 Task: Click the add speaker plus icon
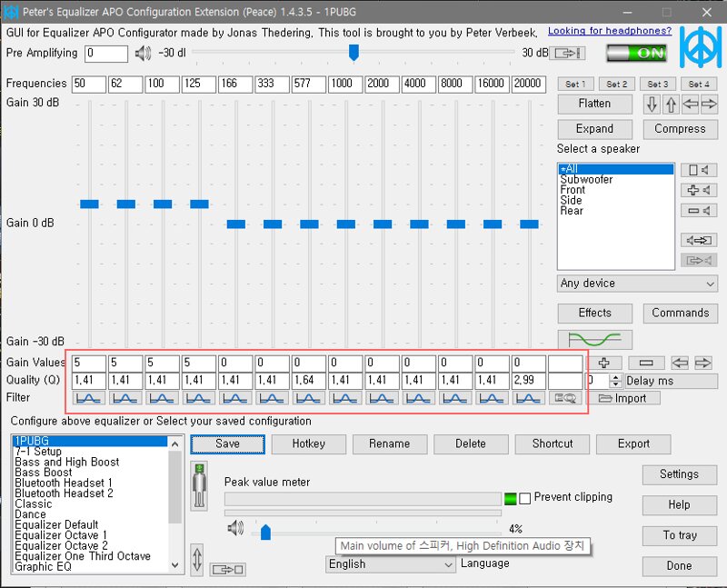point(698,190)
